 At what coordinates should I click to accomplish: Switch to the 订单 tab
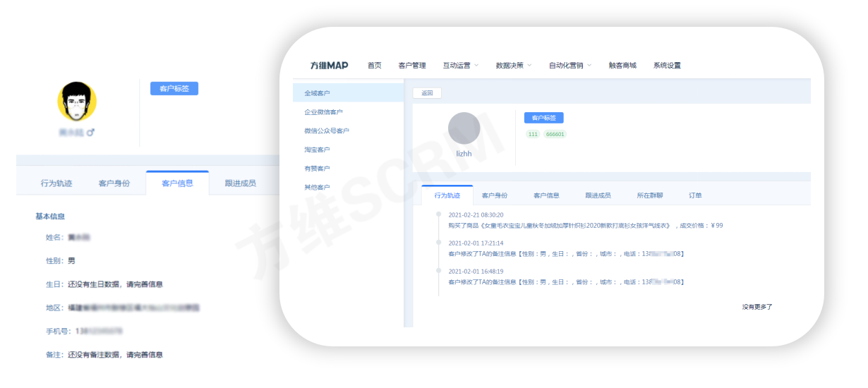695,195
